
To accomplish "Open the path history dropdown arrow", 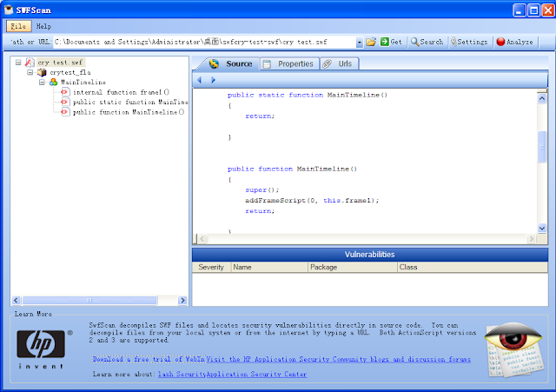I will pos(359,43).
